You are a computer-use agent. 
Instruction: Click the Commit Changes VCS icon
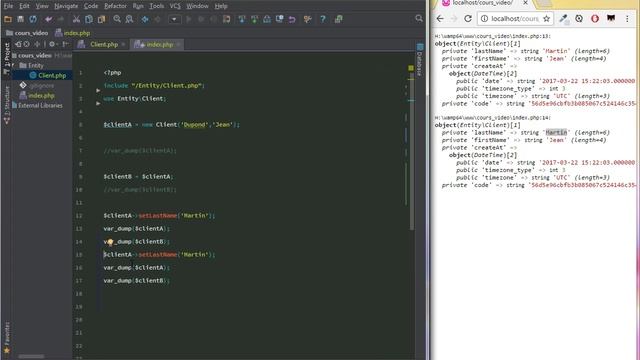pos(254,19)
